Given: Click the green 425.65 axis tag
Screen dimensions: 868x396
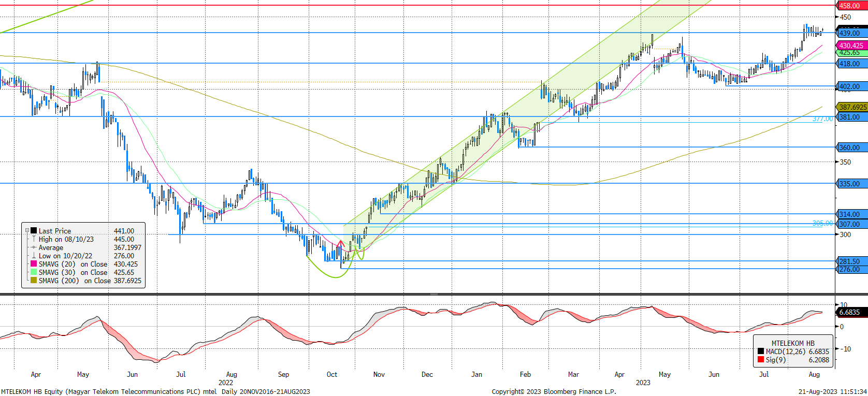Looking at the screenshot, I should [851, 53].
